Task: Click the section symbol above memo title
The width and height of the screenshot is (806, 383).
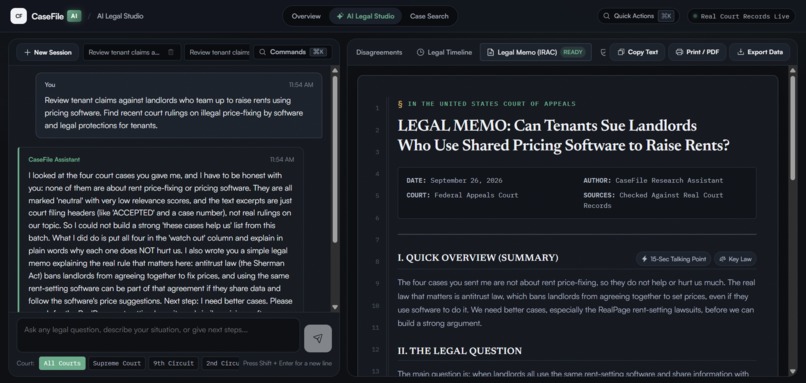Action: (x=400, y=104)
